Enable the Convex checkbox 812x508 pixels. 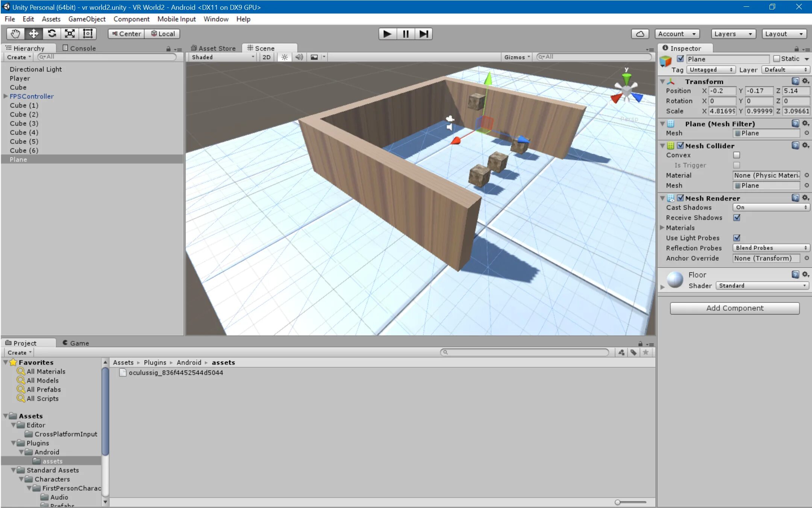(x=736, y=155)
